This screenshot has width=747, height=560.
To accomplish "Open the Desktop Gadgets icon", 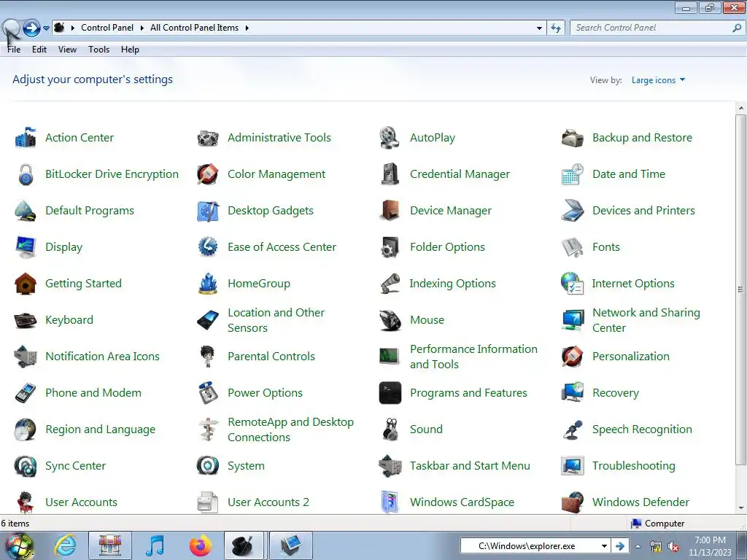I will coord(208,211).
